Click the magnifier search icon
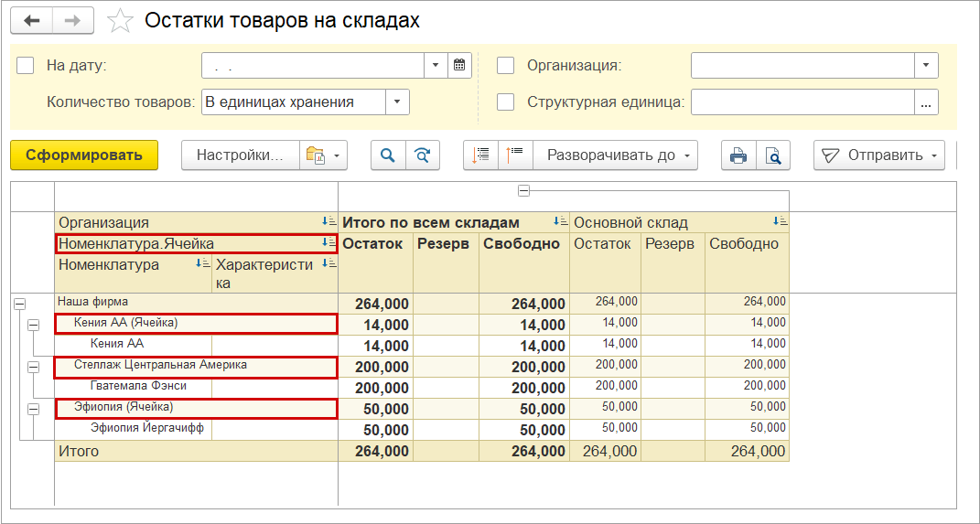Screen dimensions: 980x524 pos(388,155)
